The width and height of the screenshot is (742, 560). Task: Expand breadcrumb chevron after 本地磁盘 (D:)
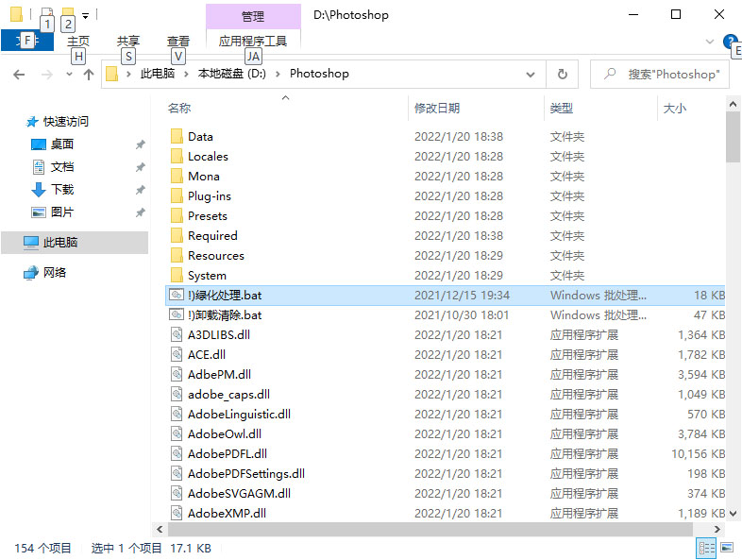coord(278,75)
